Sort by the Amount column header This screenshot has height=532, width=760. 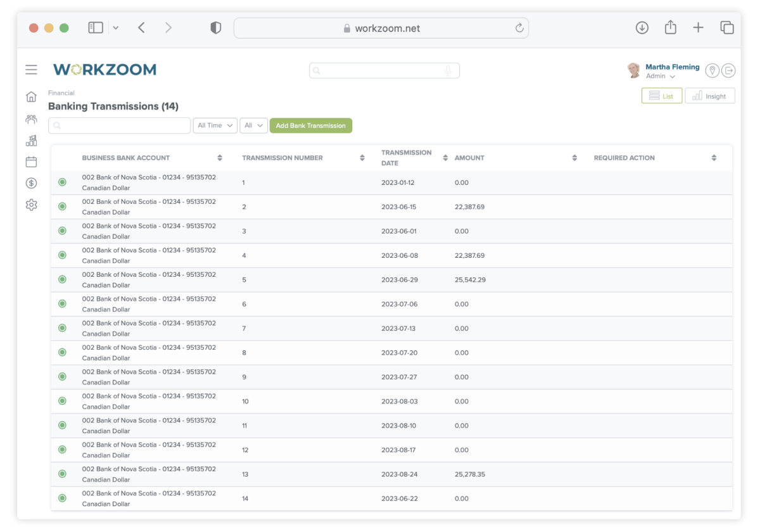click(x=574, y=157)
